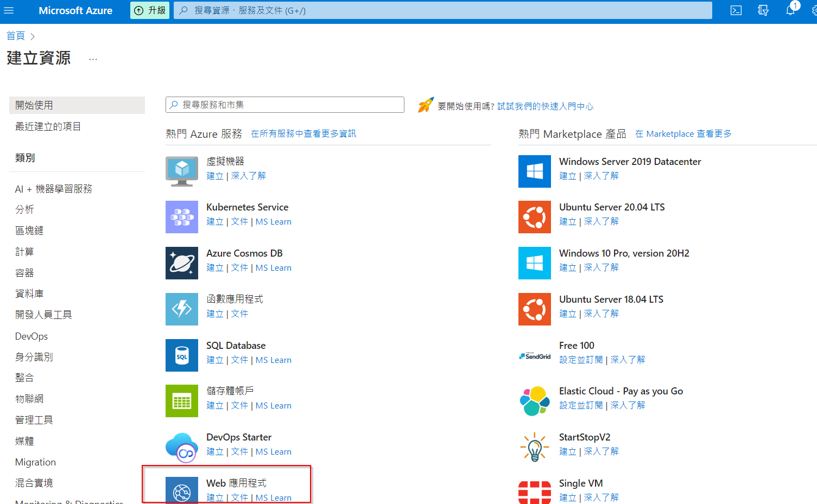The width and height of the screenshot is (817, 504).
Task: Click the Azure Cosmos DB planet icon
Action: (182, 263)
